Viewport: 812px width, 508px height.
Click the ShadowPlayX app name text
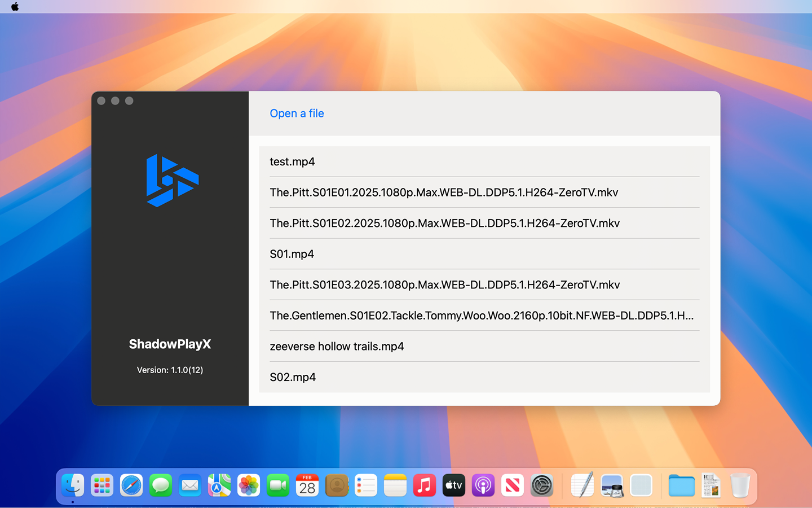(170, 344)
